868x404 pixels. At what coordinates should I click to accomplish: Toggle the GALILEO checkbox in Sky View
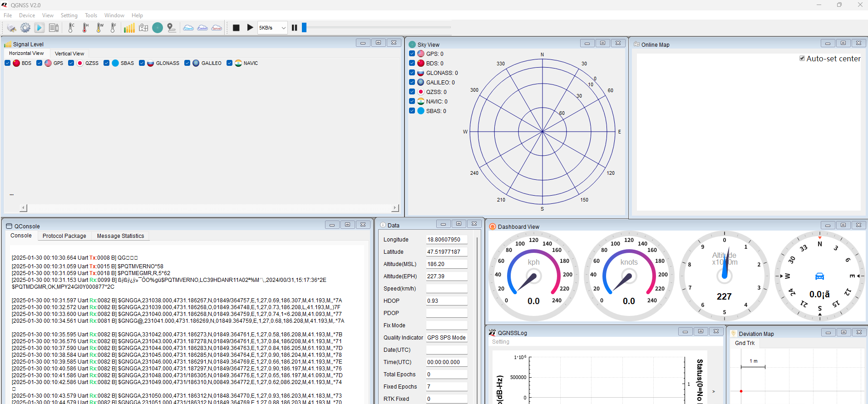tap(412, 82)
